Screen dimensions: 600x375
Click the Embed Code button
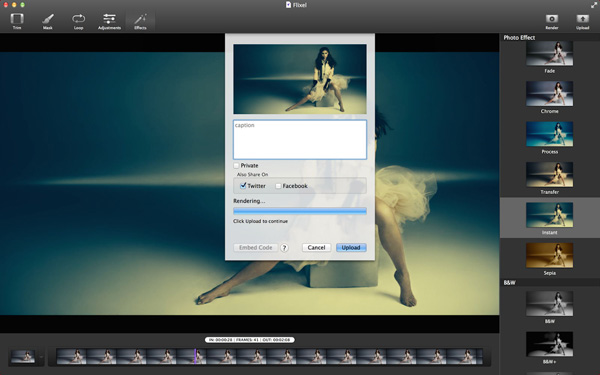(256, 248)
